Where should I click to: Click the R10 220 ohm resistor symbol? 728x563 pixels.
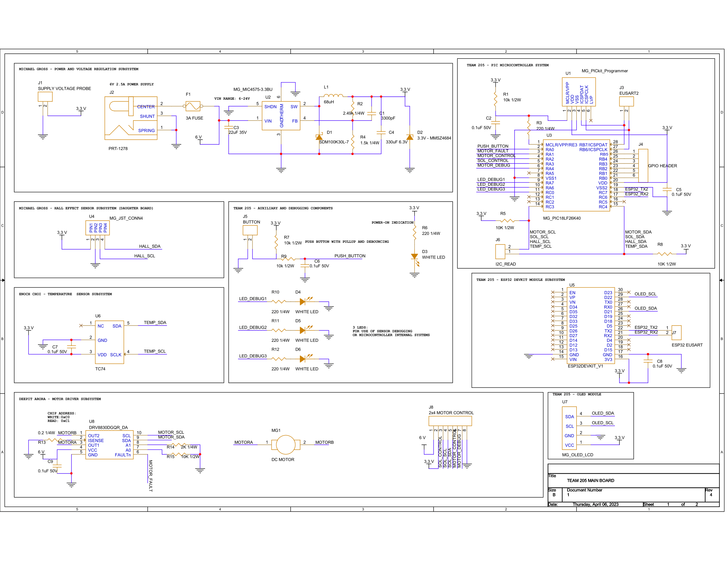[279, 301]
